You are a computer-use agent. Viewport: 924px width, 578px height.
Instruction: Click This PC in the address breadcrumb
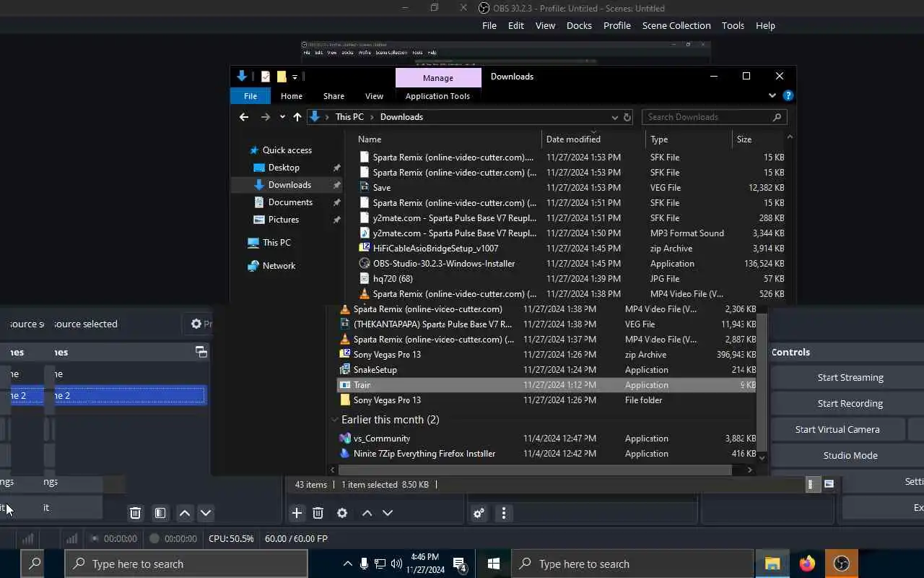pyautogui.click(x=349, y=117)
